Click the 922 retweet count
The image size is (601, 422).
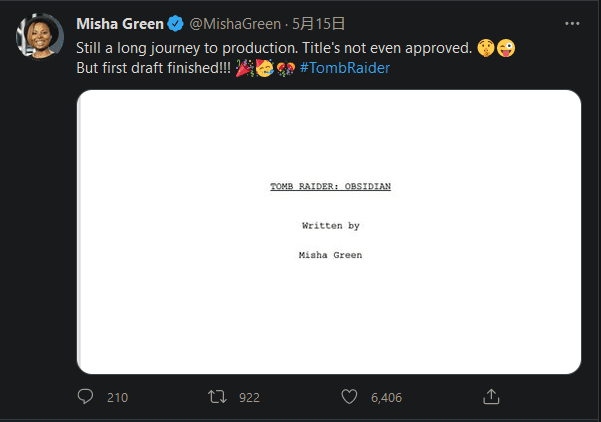pos(250,397)
